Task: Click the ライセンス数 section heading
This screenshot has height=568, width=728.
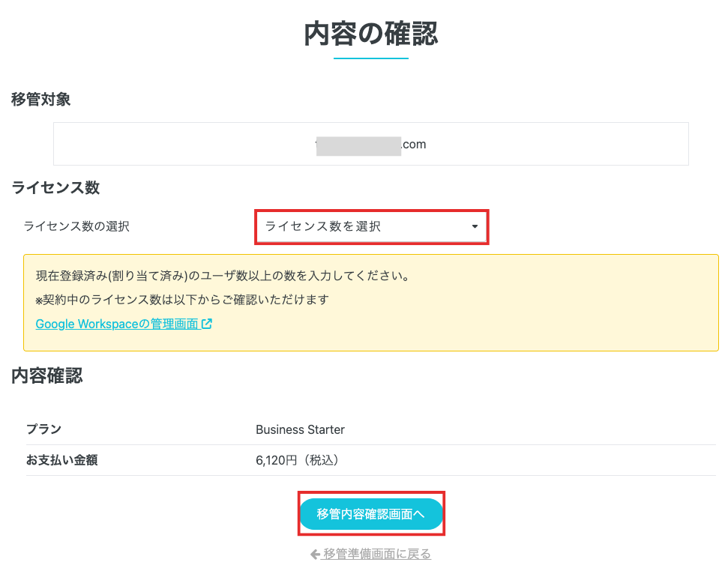Action: [x=55, y=187]
